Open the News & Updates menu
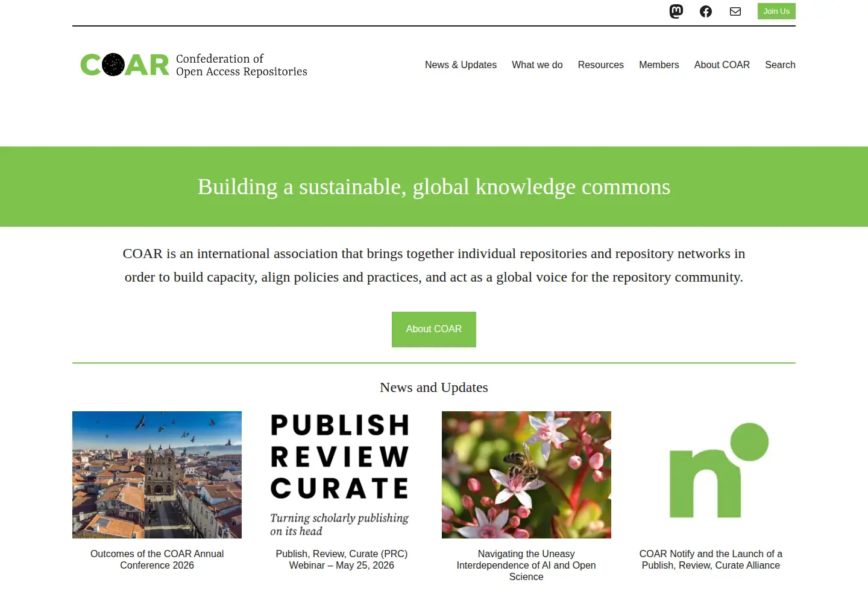868x603 pixels. click(x=461, y=65)
